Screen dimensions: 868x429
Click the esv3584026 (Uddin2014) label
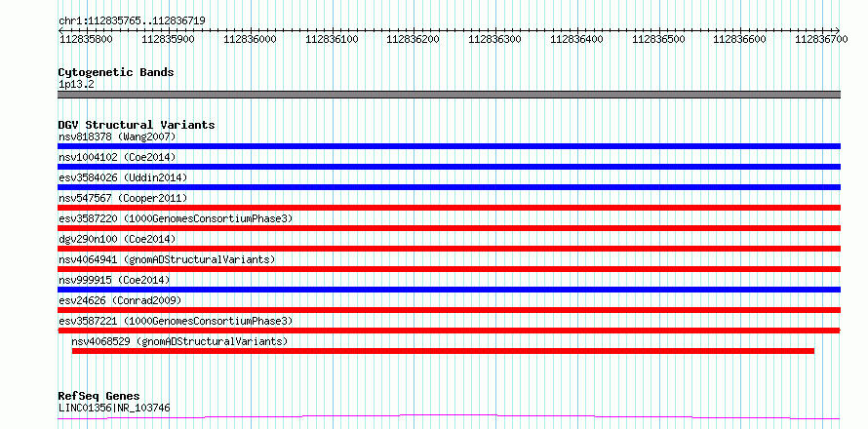click(123, 177)
